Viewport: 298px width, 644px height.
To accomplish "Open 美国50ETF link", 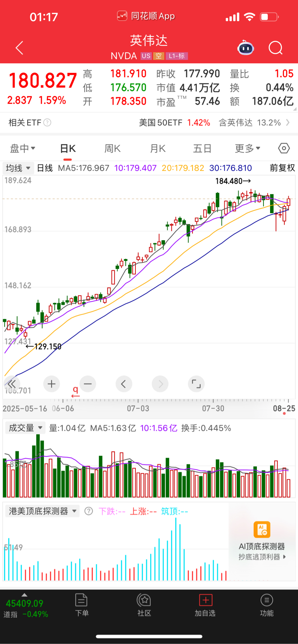I will pyautogui.click(x=161, y=123).
